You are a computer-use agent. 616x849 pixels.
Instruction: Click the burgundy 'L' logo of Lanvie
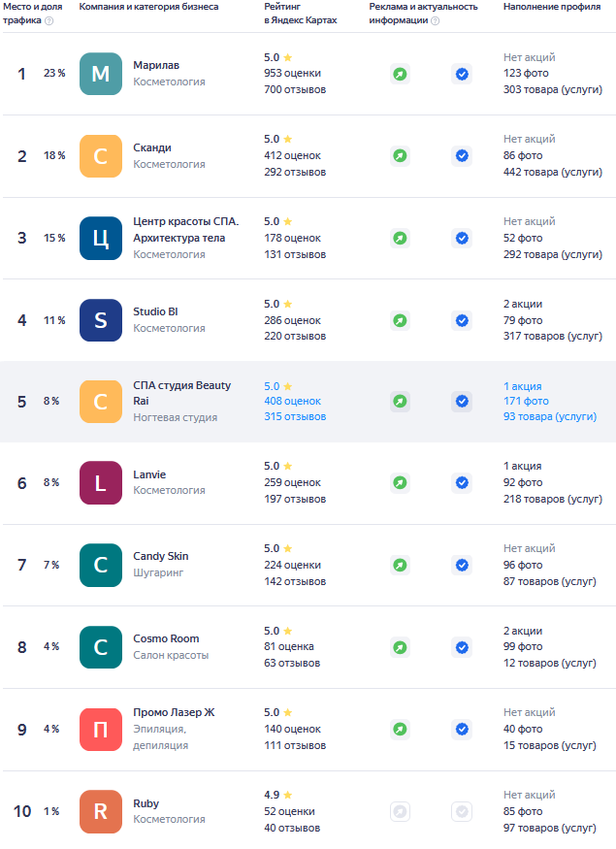coord(101,483)
